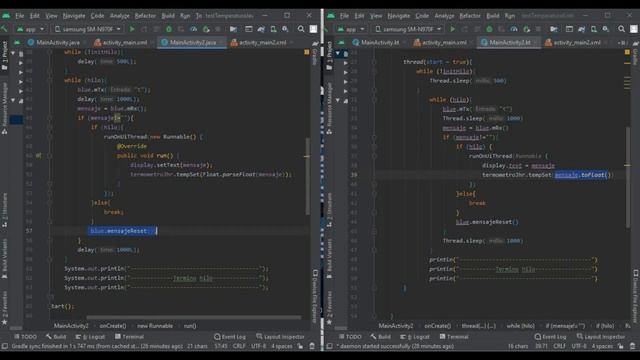This screenshot has height=360, width=640.
Task: Open Refactor menu in right window
Action: pyautogui.click(x=470, y=16)
